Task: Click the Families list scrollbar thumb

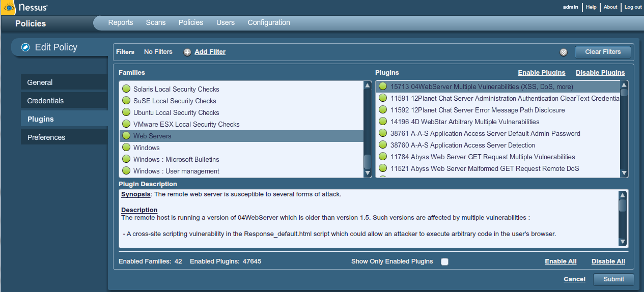Action: [x=368, y=162]
